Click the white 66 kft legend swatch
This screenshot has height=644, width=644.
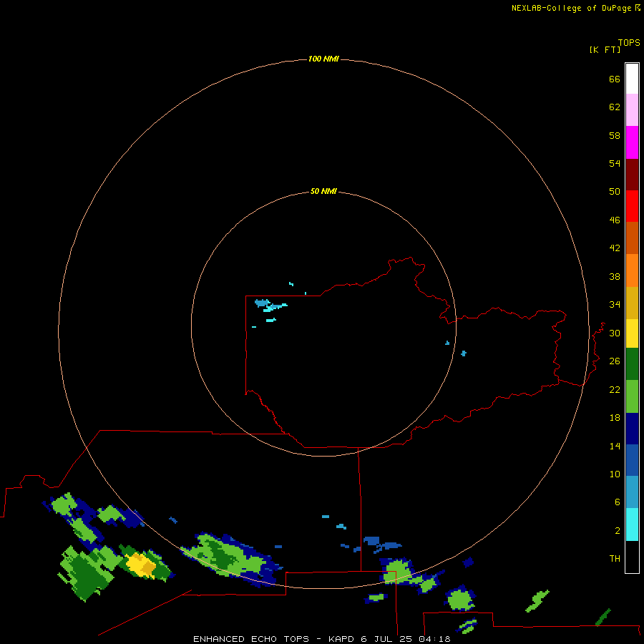[x=632, y=79]
